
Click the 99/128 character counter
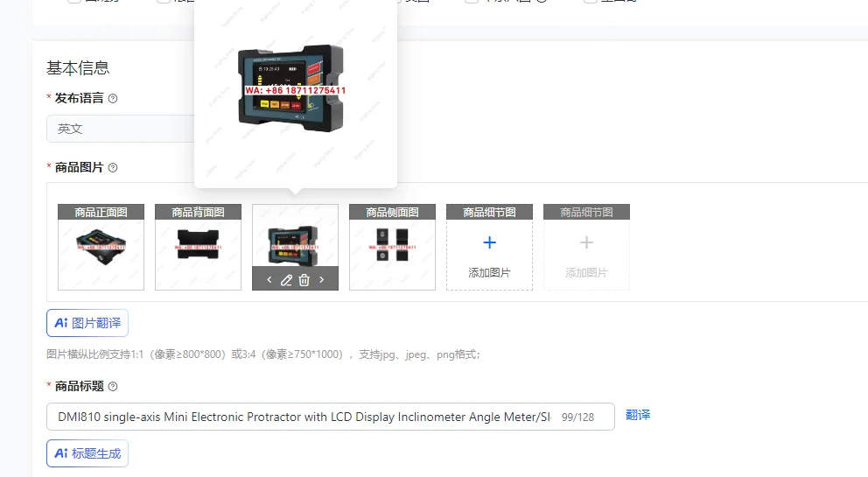coord(577,417)
